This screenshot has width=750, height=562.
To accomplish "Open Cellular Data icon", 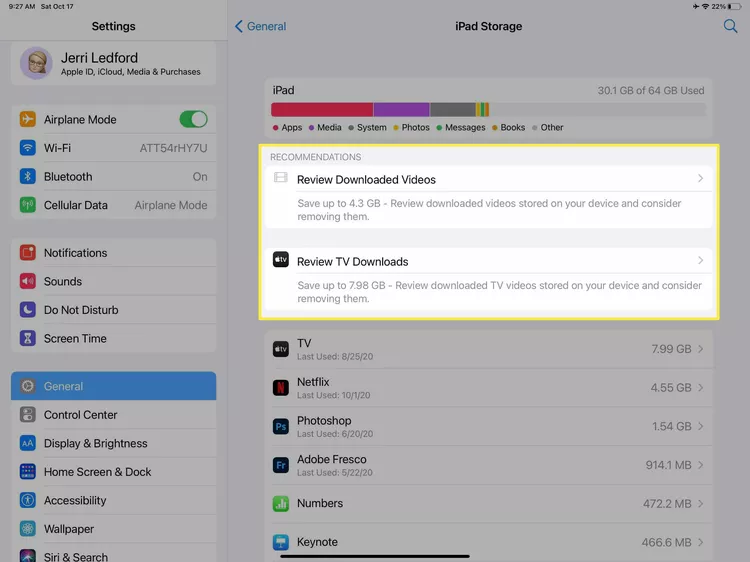I will click(28, 205).
